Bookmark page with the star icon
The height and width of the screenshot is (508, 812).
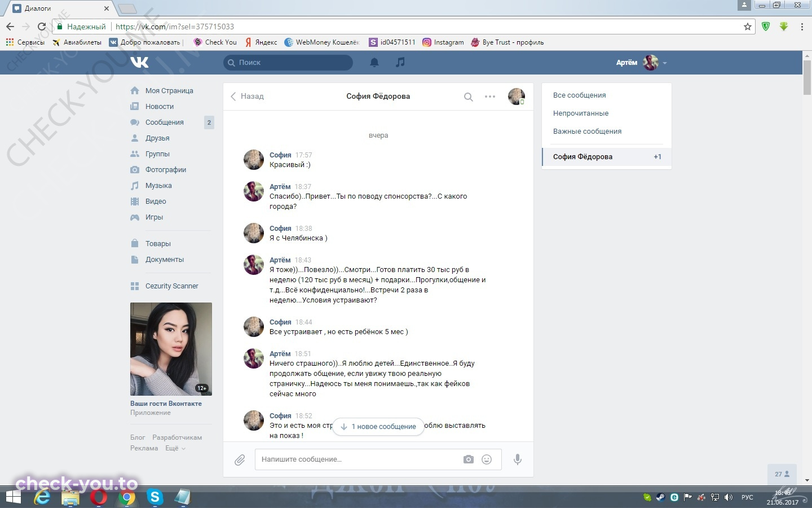point(748,27)
